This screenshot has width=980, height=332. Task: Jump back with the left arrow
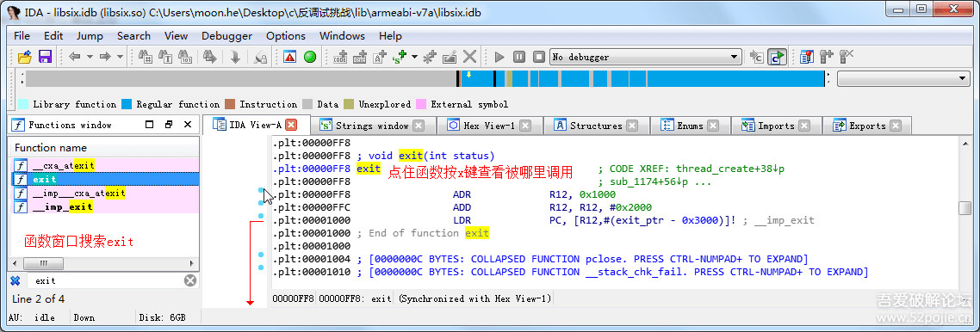point(75,57)
